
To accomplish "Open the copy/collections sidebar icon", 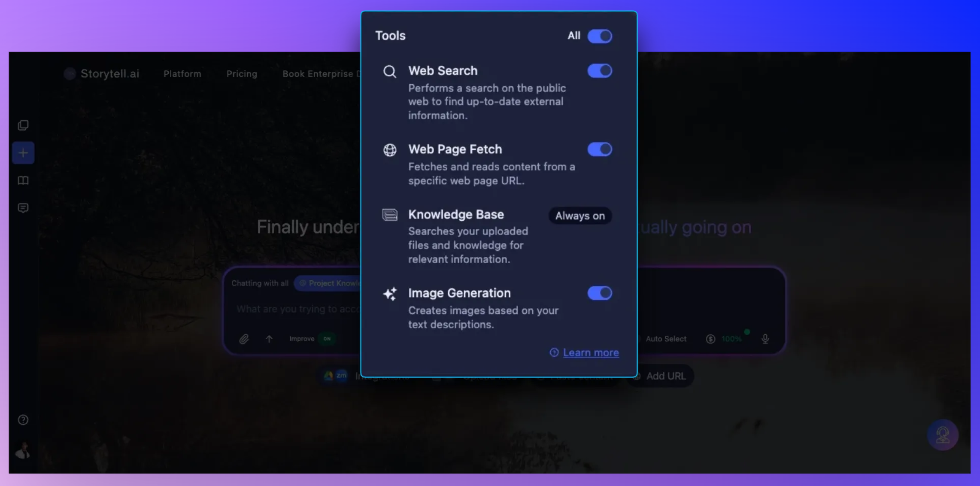I will [23, 125].
